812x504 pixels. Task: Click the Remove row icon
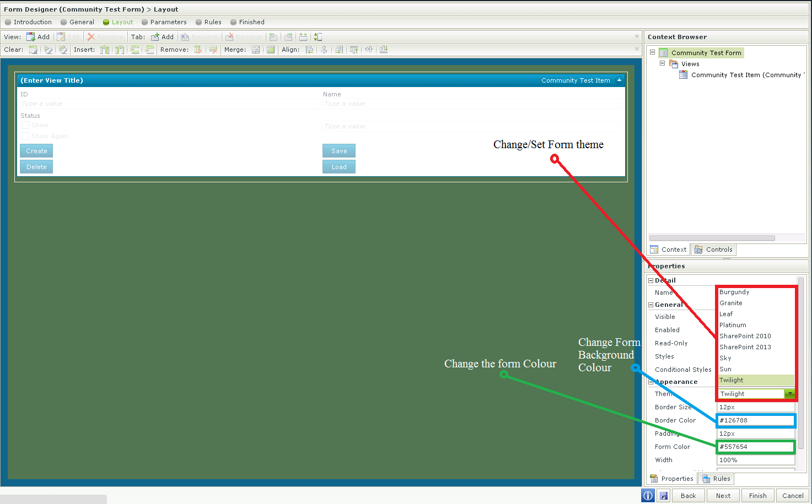[213, 50]
